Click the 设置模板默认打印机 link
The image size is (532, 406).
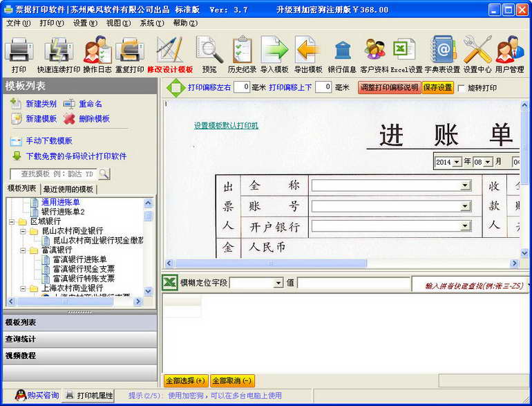226,125
